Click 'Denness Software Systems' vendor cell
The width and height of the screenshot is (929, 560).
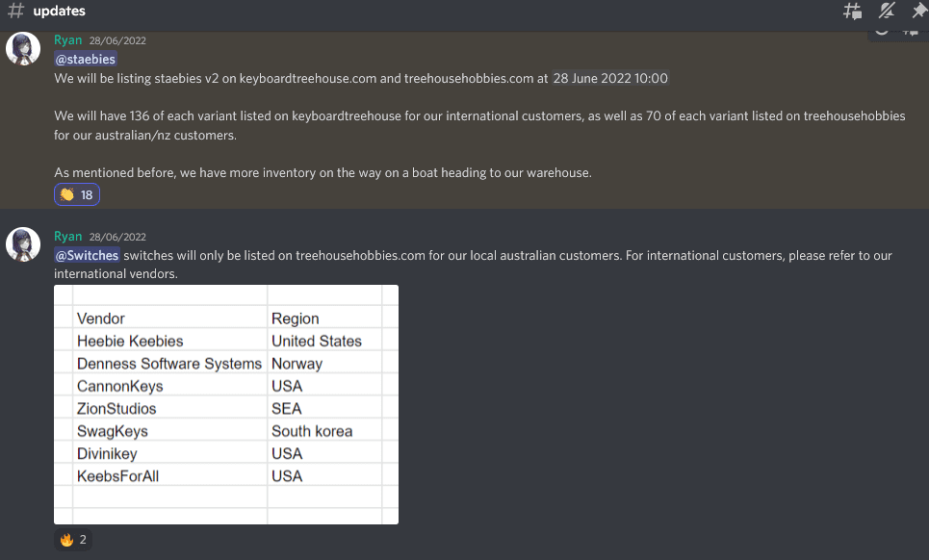169,364
